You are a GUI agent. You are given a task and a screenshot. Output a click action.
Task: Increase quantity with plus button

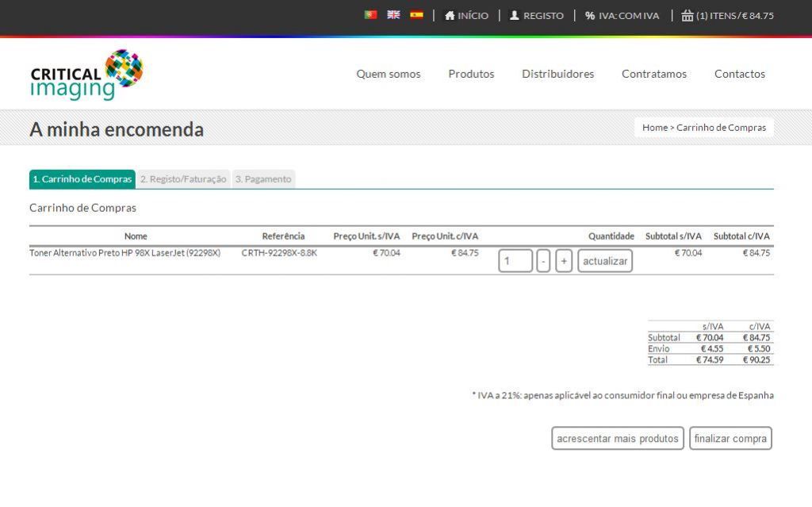click(x=564, y=261)
